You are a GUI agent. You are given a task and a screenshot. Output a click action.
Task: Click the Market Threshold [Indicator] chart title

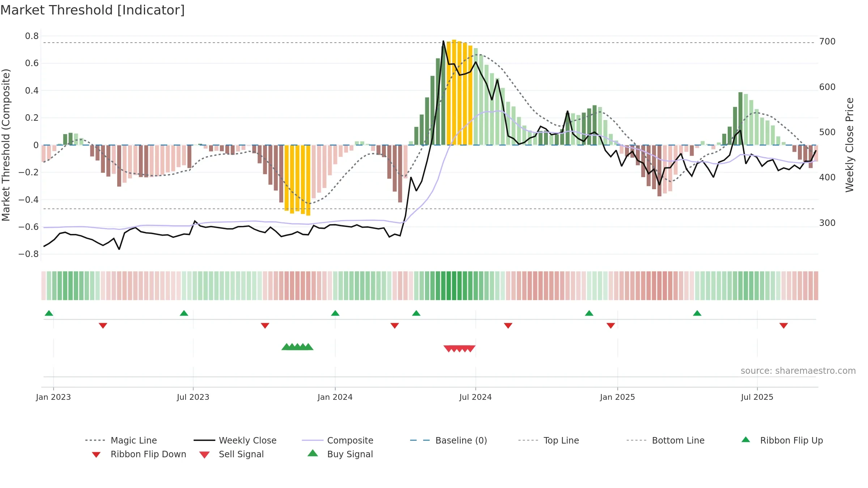93,10
